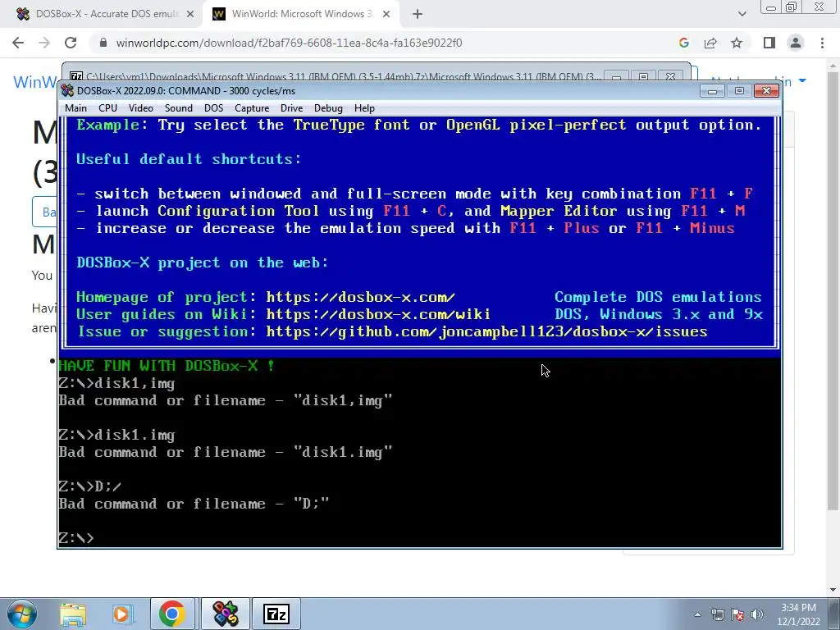The height and width of the screenshot is (630, 840).
Task: Open the CPU menu in DOSBox-X
Action: tap(107, 108)
